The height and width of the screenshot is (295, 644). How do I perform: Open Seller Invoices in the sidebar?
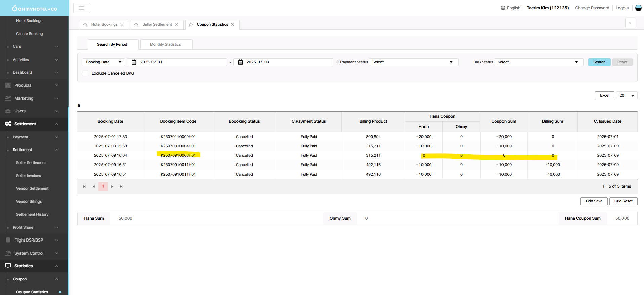click(x=29, y=176)
